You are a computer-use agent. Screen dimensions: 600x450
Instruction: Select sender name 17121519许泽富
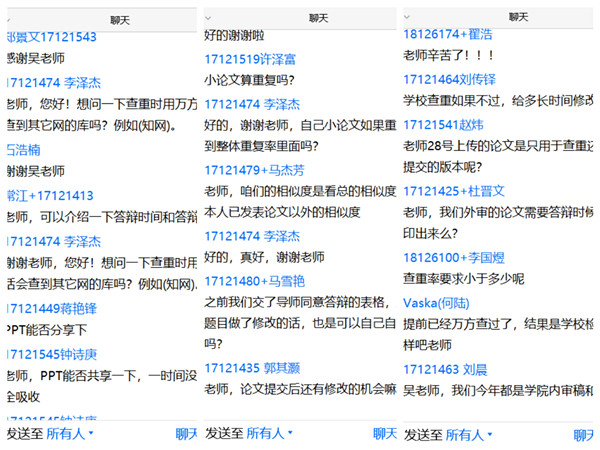tap(250, 59)
